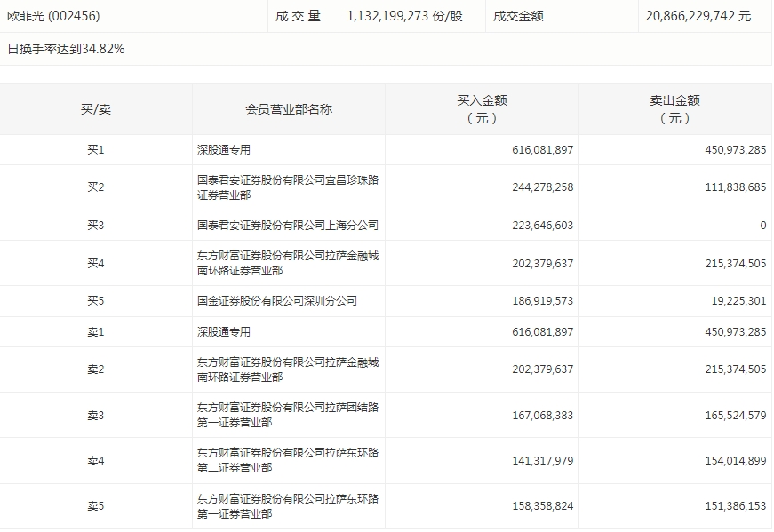Click the 日换手率达到34.82% notice text
Screen dimensions: 774x532
(x=67, y=49)
